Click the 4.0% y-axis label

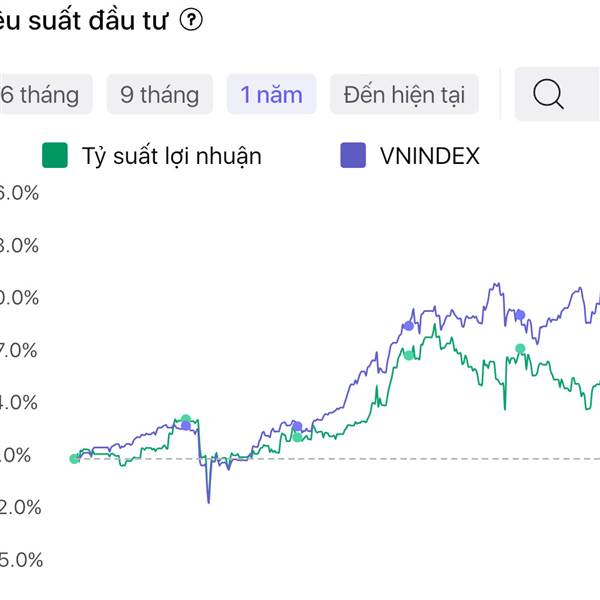20,403
